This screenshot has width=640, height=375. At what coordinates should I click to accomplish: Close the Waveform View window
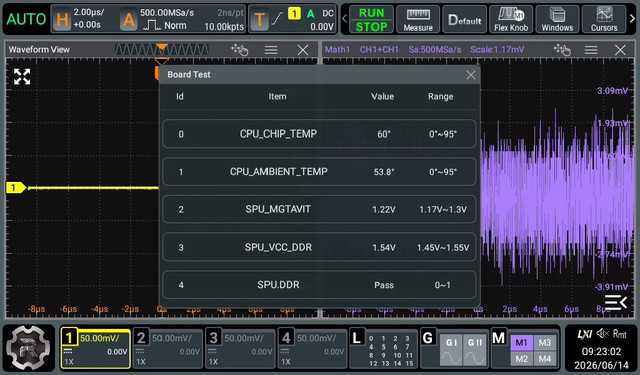(x=303, y=50)
